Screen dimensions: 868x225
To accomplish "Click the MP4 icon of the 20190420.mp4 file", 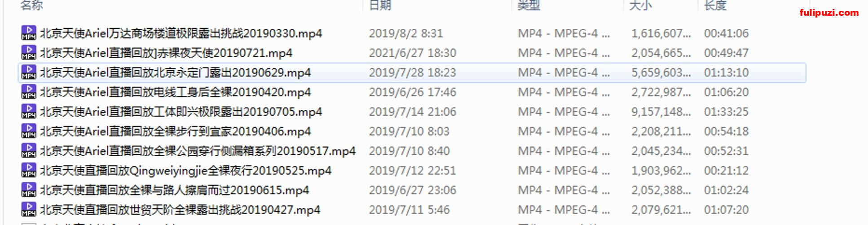I will pos(29,92).
